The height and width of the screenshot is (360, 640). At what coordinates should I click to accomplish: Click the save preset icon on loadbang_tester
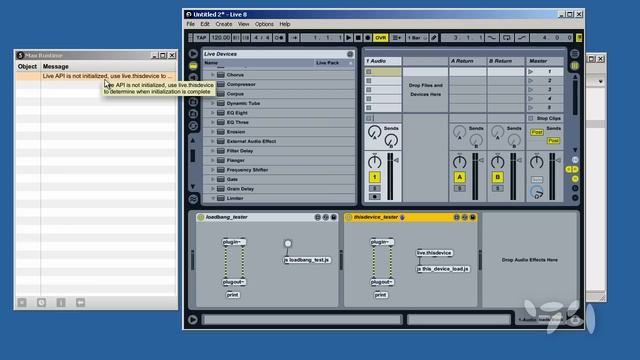(333, 217)
